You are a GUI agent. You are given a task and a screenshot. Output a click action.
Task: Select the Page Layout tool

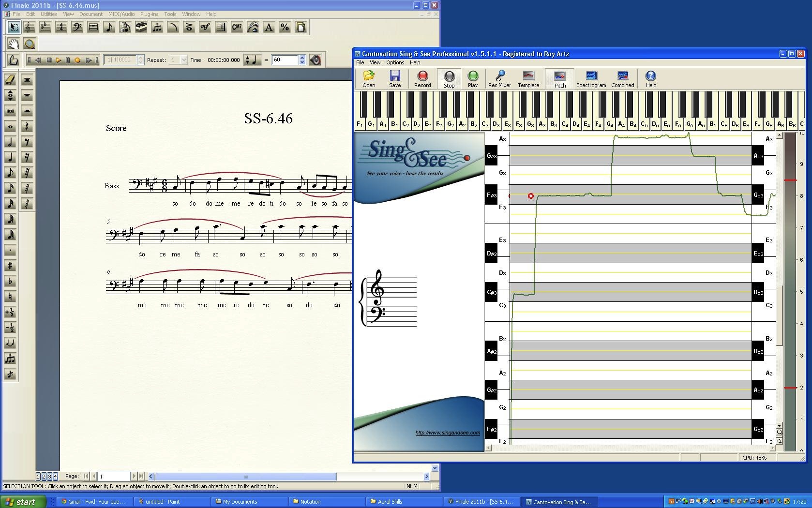pyautogui.click(x=301, y=28)
